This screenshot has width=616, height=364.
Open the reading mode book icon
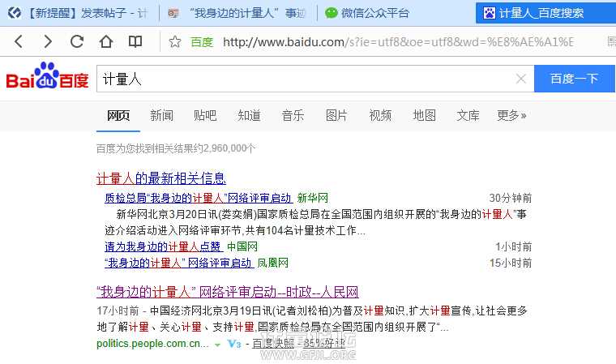coord(135,42)
